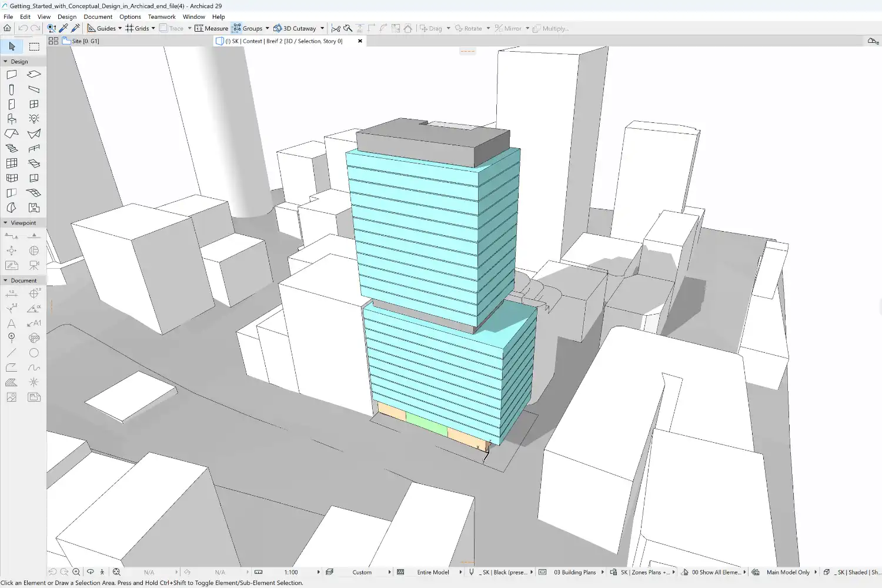
Task: Click the Rotate command button
Action: [x=470, y=28]
